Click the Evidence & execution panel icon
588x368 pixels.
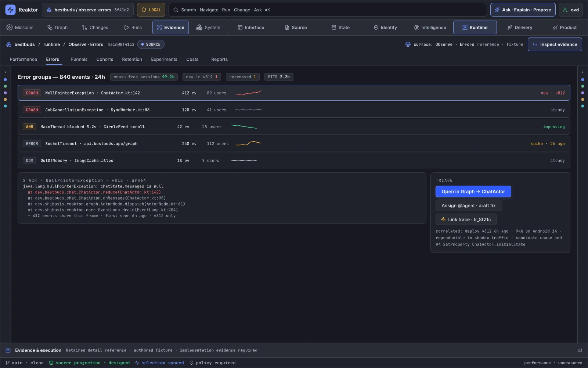8,350
